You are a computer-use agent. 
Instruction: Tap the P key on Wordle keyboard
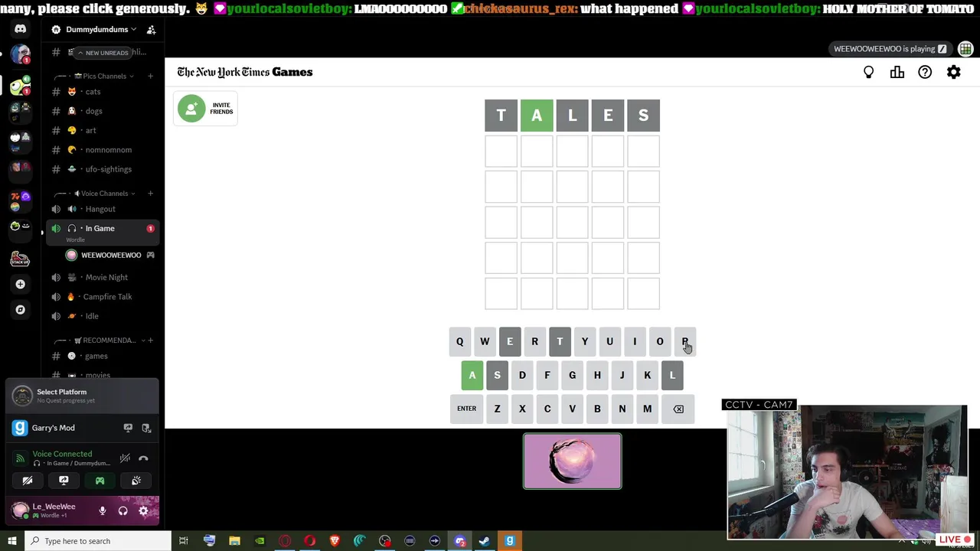point(684,341)
